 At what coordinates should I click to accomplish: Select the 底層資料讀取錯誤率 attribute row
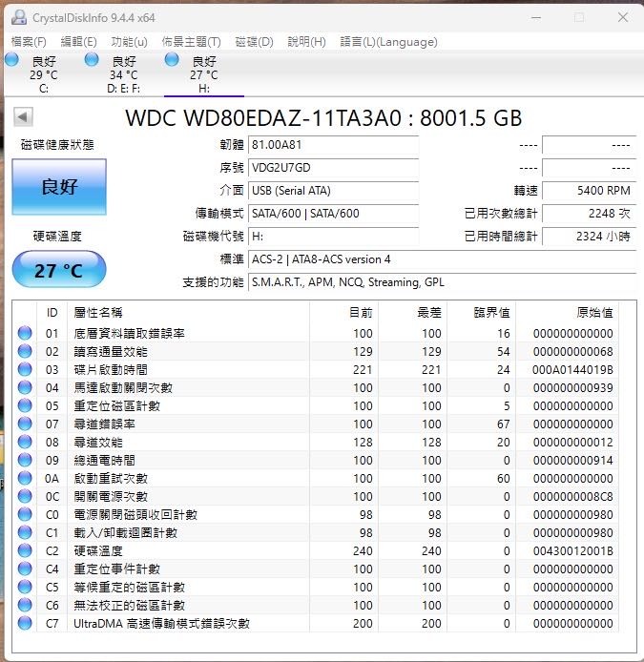pyautogui.click(x=317, y=333)
